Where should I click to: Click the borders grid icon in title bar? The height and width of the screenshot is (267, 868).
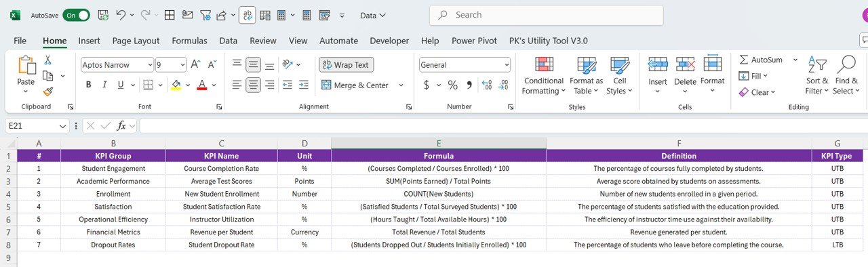pos(170,15)
